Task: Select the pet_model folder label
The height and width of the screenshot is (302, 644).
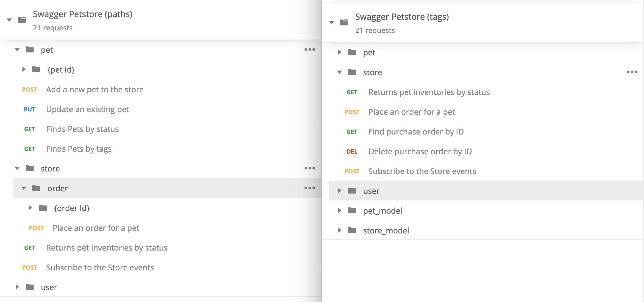Action: click(x=383, y=211)
